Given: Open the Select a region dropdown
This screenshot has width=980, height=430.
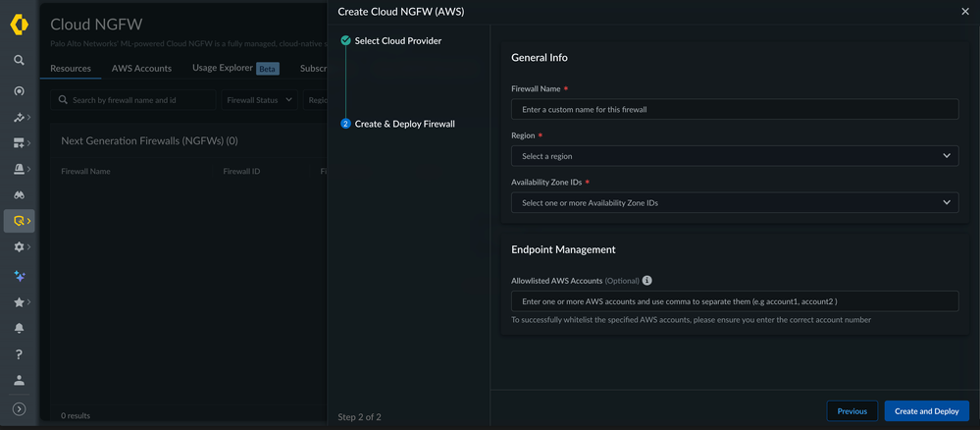Looking at the screenshot, I should coord(735,156).
